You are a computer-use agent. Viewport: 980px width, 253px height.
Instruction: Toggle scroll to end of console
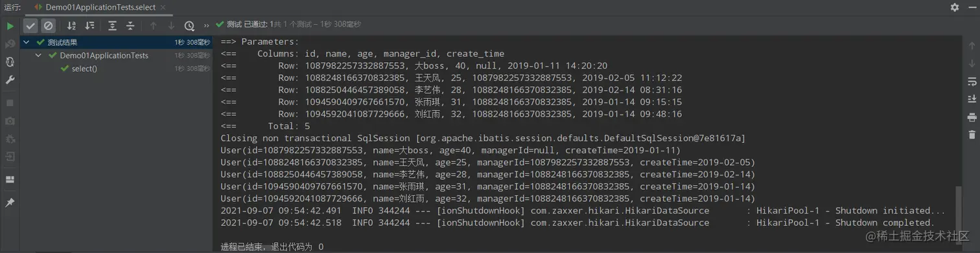click(x=972, y=99)
